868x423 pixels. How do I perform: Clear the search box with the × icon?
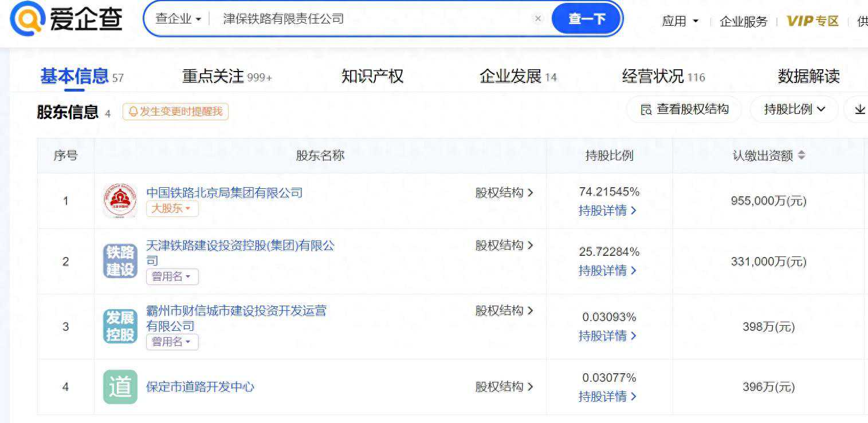coord(537,18)
